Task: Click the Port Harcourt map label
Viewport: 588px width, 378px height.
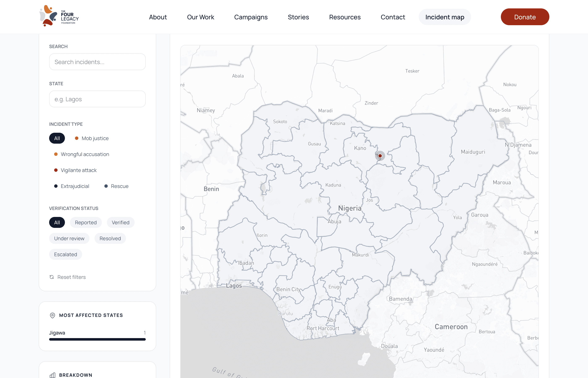Action: [323, 328]
